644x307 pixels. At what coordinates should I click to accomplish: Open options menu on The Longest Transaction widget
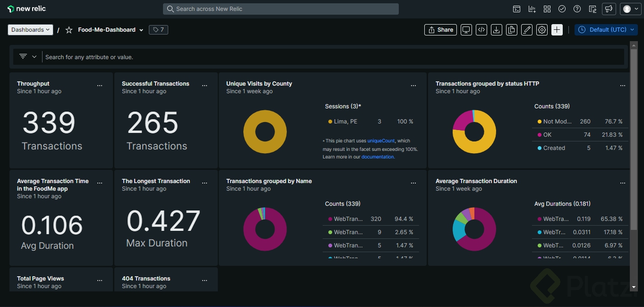click(205, 183)
